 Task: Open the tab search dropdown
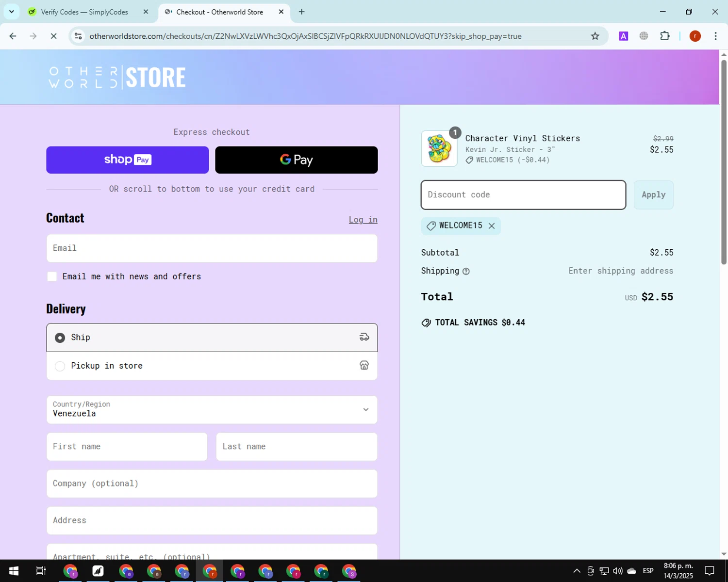pos(12,12)
